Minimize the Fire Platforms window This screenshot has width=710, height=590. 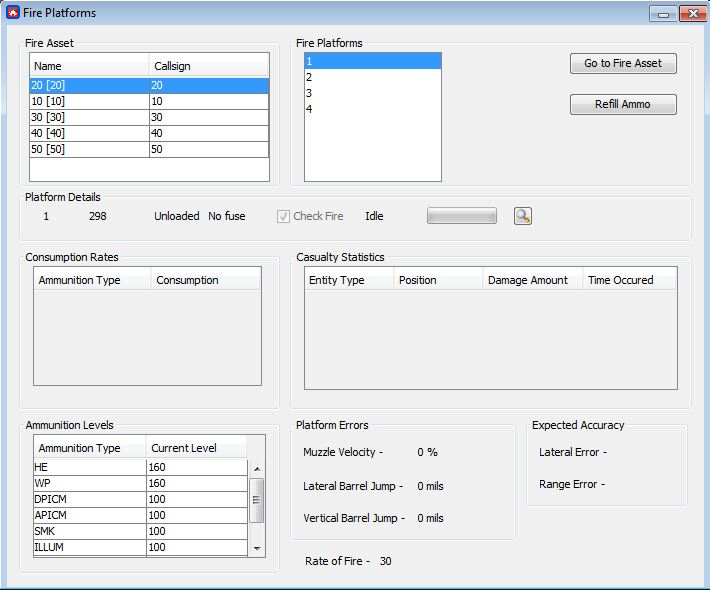[x=663, y=14]
